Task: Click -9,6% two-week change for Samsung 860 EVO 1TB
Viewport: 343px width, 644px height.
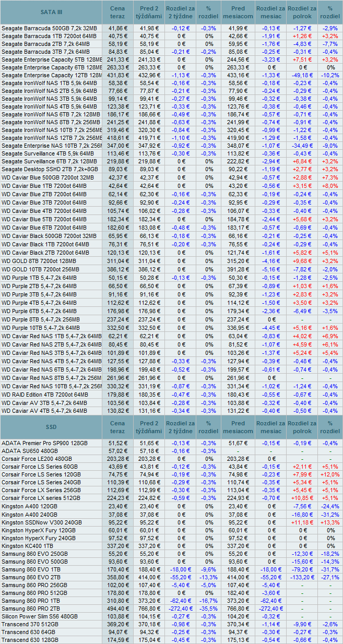Action: (x=209, y=569)
